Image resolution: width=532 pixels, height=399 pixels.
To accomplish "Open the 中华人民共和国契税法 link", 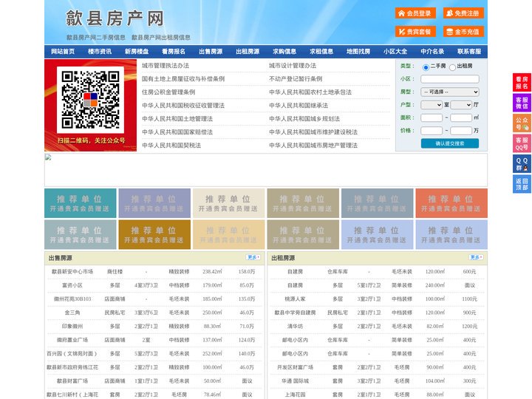I will [x=171, y=146].
